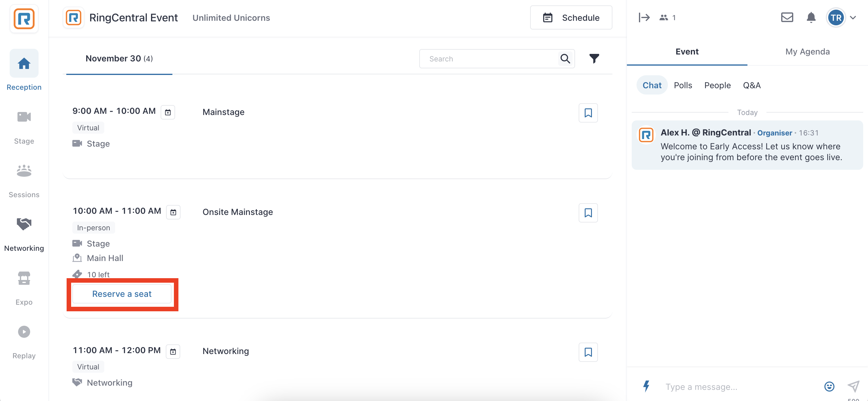Open the emoji picker in chat
Screen dimensions: 868x401
tap(829, 386)
